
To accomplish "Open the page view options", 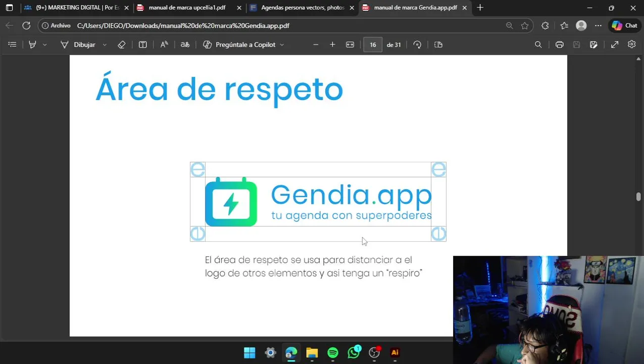I will tap(438, 44).
